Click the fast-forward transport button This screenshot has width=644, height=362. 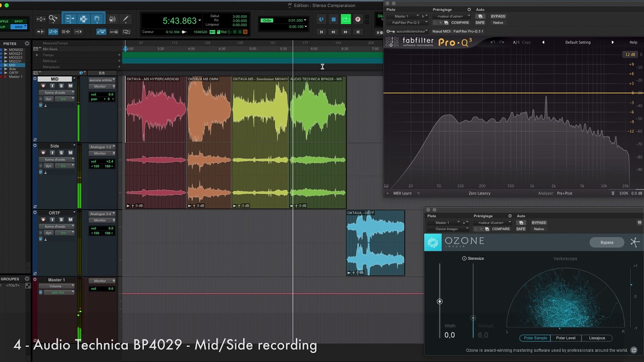pyautogui.click(x=345, y=32)
